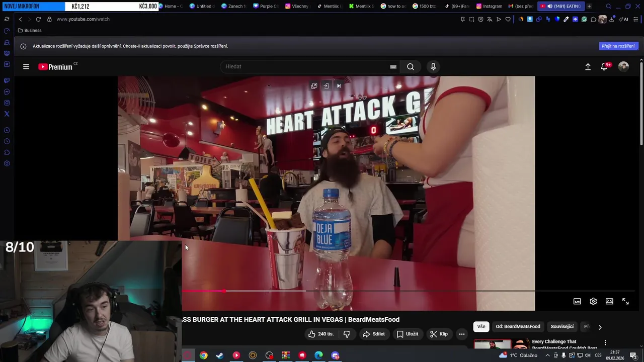Screen dimensions: 644x362
Task: Open more actions three-dot menu below video
Action: coord(461,334)
